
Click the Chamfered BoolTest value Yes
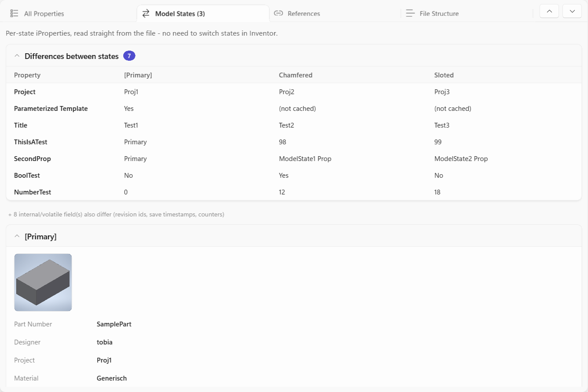pos(284,176)
